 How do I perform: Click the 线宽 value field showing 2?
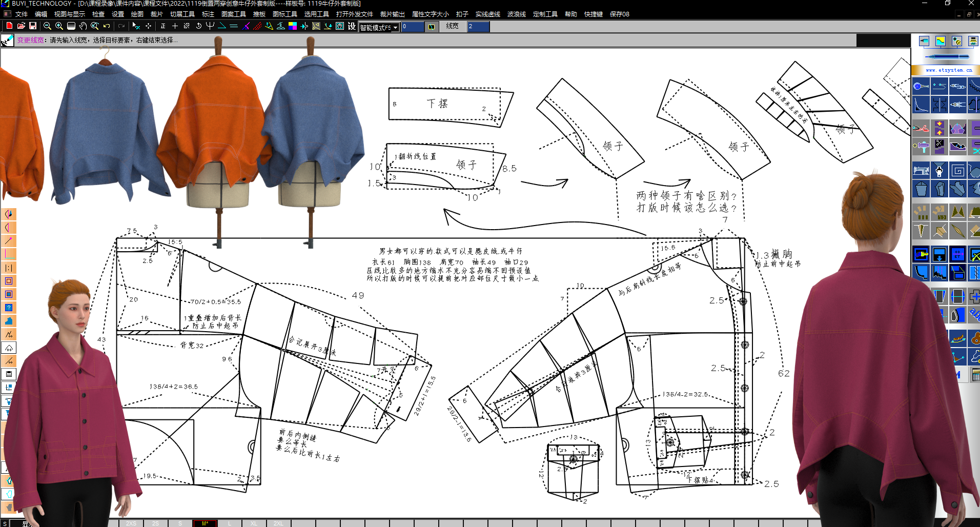tap(478, 26)
